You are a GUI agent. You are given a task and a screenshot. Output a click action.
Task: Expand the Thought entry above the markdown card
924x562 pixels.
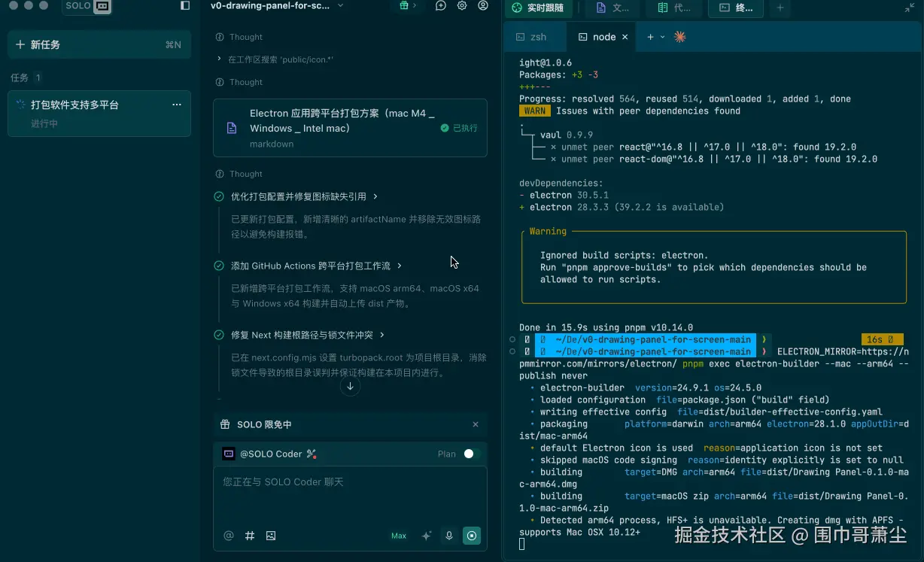click(x=239, y=82)
